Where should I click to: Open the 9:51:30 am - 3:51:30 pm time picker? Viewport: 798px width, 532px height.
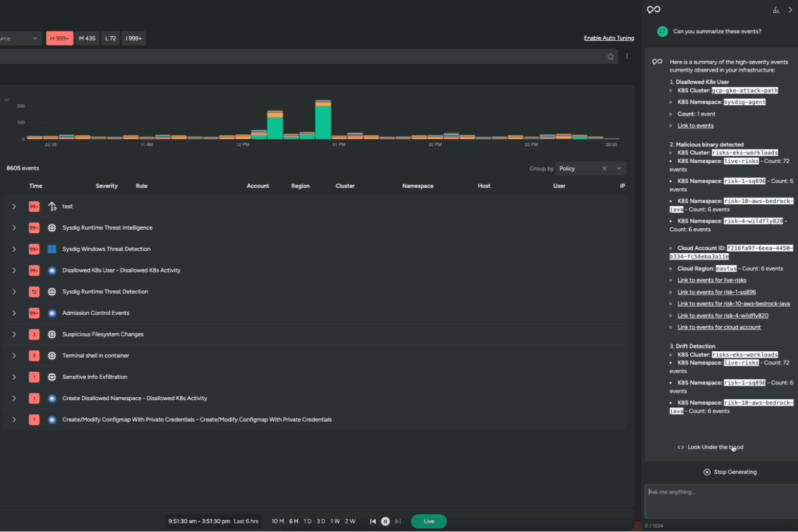(x=213, y=521)
